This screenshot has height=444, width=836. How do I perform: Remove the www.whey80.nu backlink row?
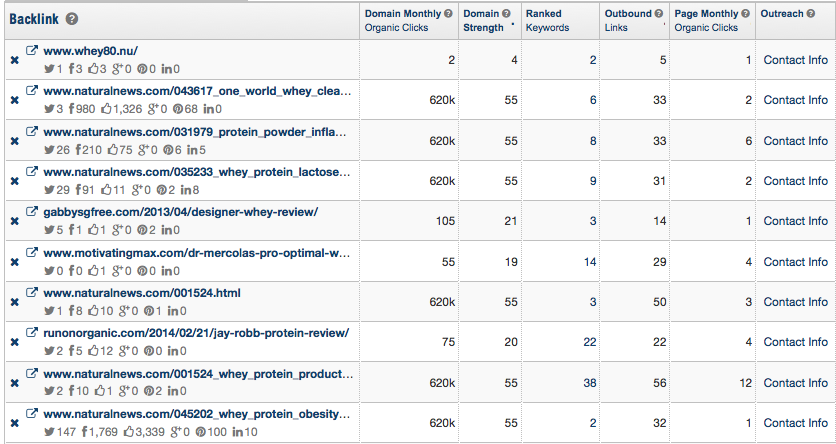point(15,60)
